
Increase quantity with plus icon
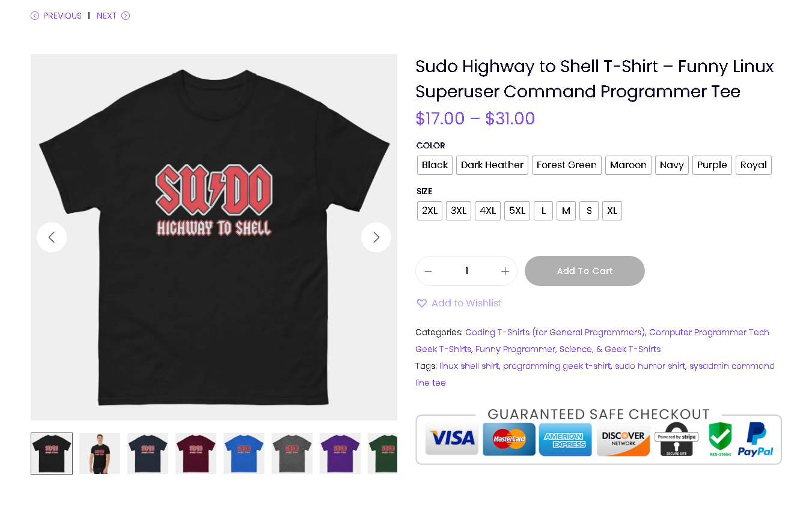point(505,272)
